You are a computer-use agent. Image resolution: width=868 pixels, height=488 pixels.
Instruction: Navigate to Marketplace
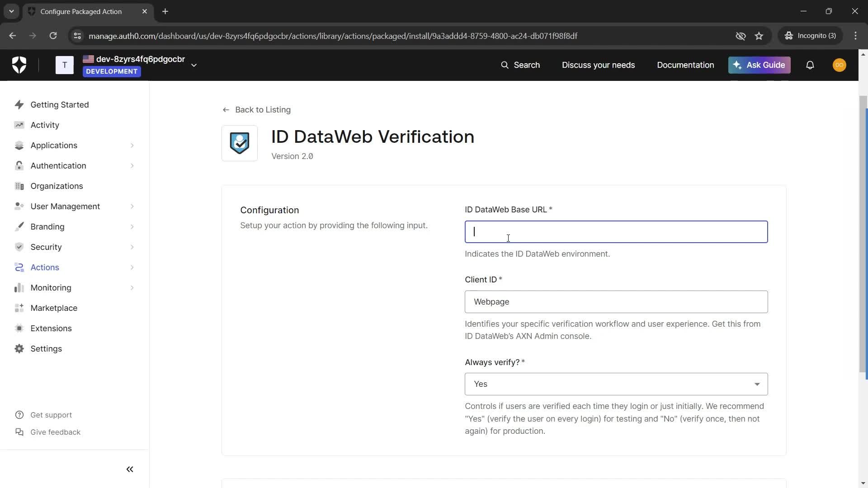(54, 308)
